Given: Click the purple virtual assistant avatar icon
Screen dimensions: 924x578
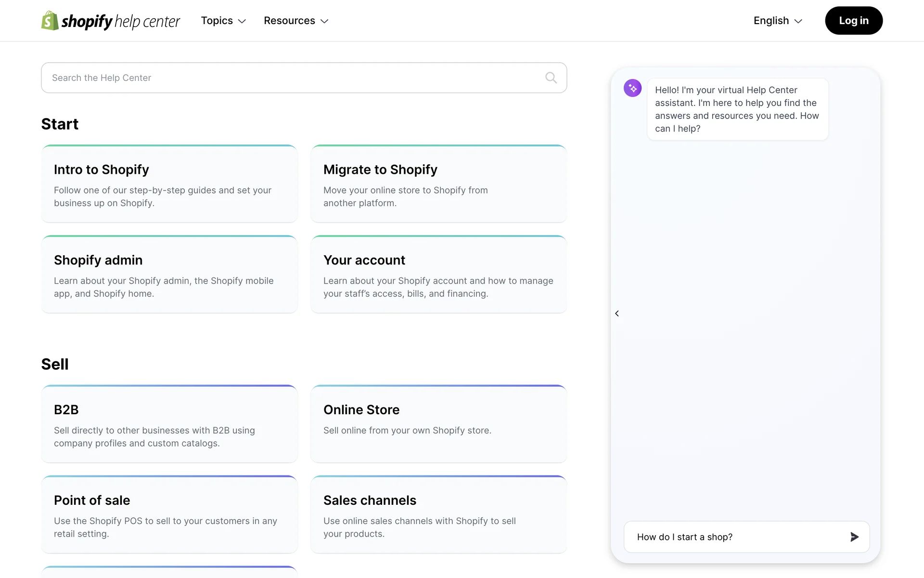Looking at the screenshot, I should click(x=632, y=88).
